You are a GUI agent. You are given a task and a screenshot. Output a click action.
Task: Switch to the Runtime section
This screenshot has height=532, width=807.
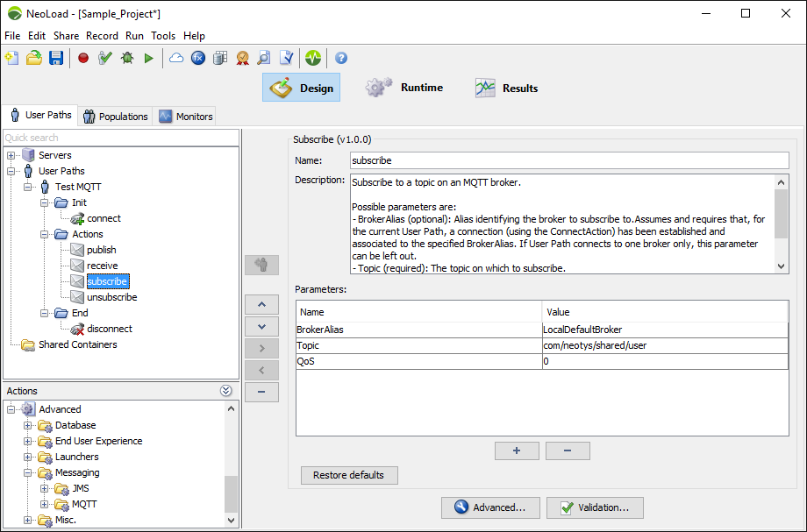click(404, 88)
